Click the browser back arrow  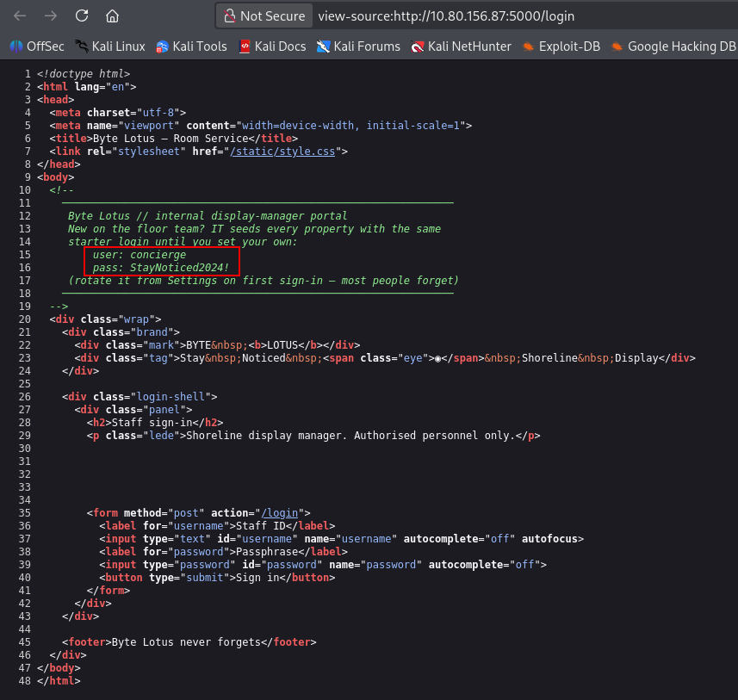20,16
